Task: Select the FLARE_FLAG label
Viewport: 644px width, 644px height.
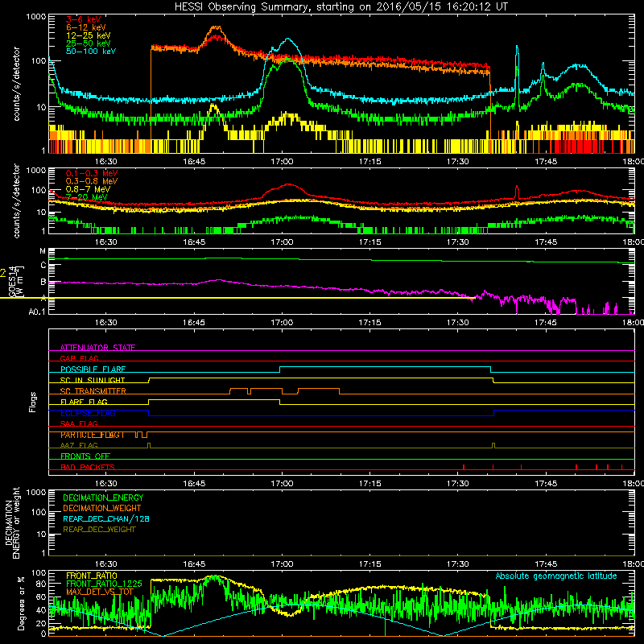Action: tap(84, 402)
